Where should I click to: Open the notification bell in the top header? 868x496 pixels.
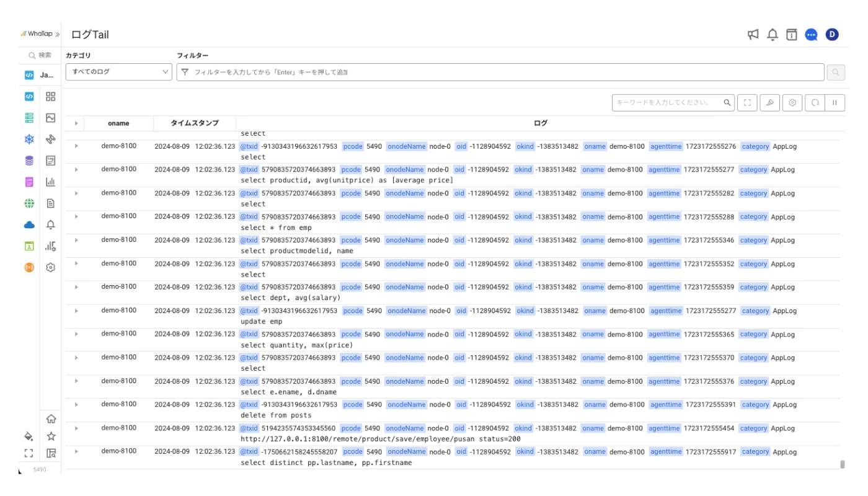coord(773,35)
